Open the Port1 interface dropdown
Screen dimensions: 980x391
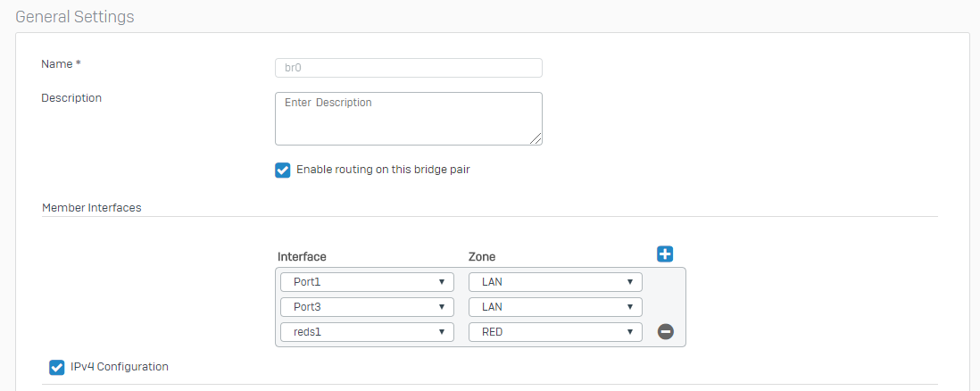click(363, 282)
